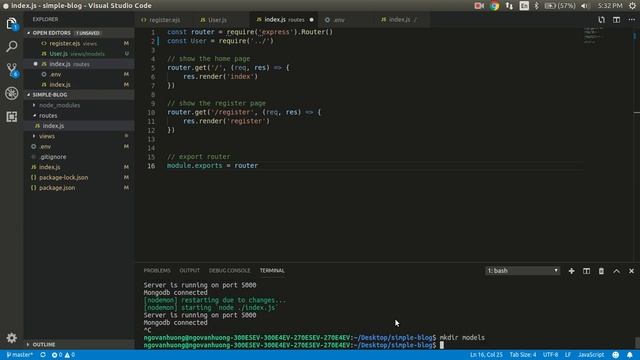The height and width of the screenshot is (360, 640).
Task: Open User.js in Open Editors list
Action: coord(79,53)
